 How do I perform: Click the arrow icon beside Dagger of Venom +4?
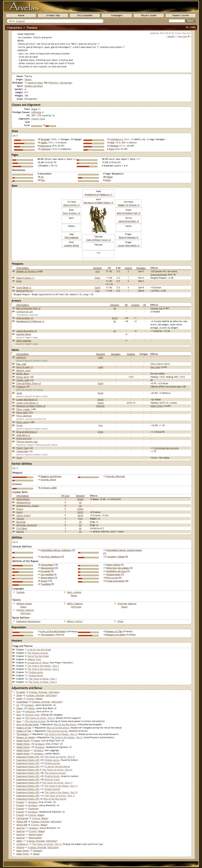(x=14, y=272)
